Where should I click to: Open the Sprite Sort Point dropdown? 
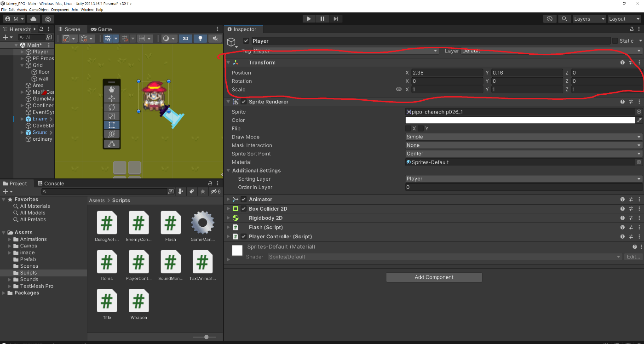(x=523, y=154)
